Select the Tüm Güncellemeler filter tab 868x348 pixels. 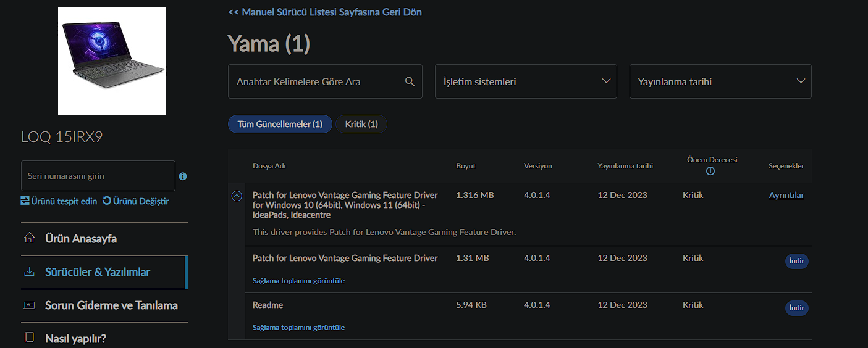[x=280, y=124]
